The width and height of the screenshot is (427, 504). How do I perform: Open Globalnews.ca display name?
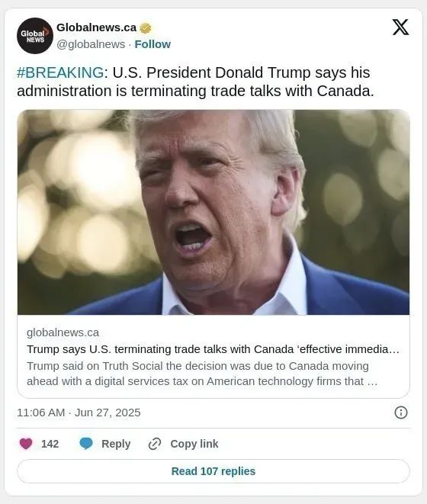click(97, 27)
